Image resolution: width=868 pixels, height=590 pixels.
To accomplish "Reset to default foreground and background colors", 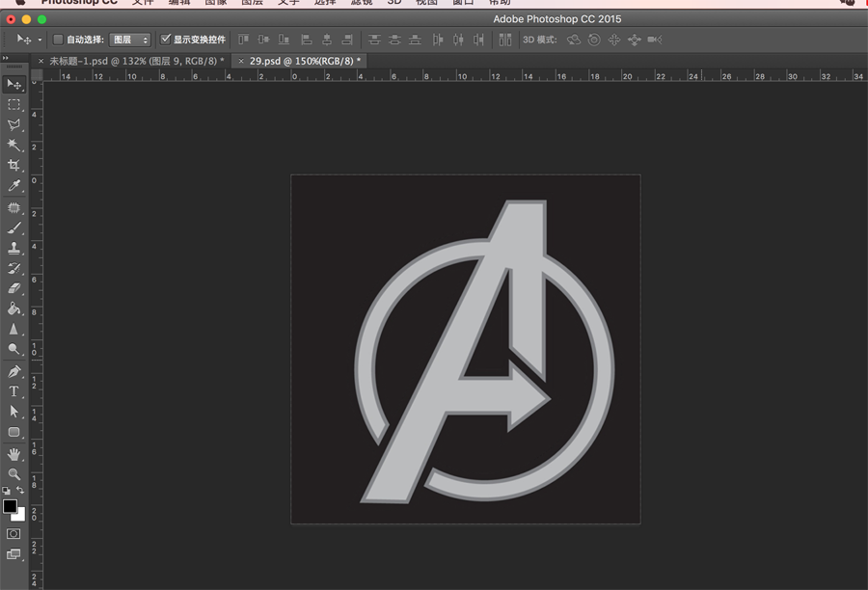I will point(6,491).
